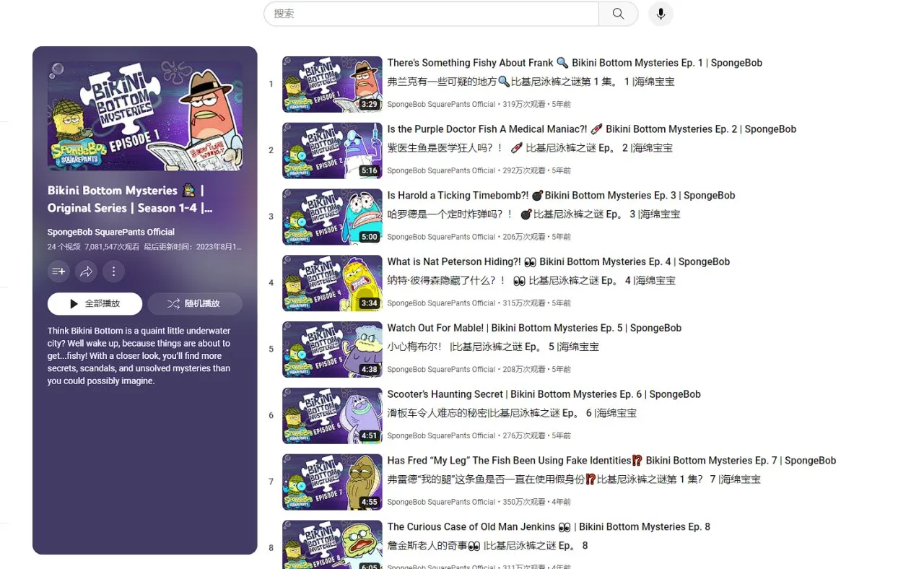Click channel name under the Episode 5 video
This screenshot has height=569, width=924.
tap(441, 370)
